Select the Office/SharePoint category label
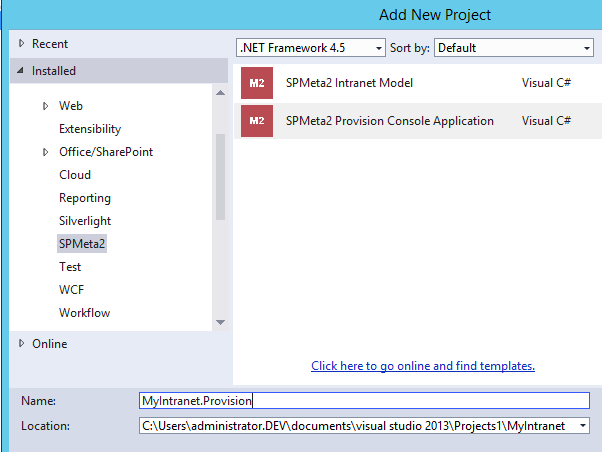This screenshot has width=602, height=452. click(106, 152)
